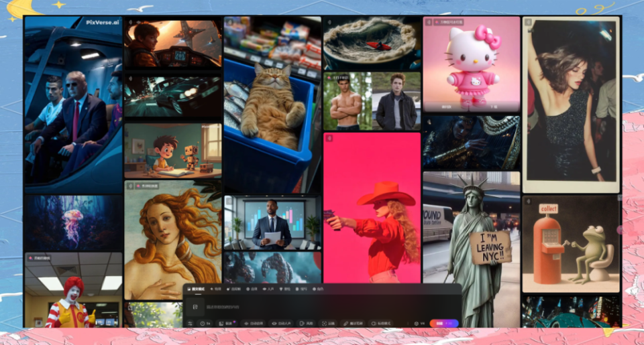Open the quality dropdown with the pink dot
The width and height of the screenshot is (644, 345).
tap(227, 324)
